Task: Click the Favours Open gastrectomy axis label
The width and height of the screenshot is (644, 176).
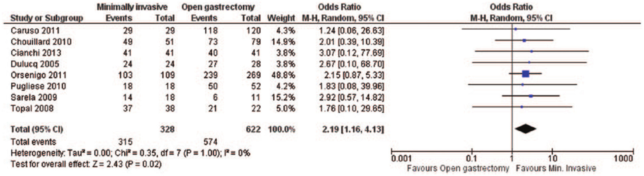Action: [x=458, y=168]
